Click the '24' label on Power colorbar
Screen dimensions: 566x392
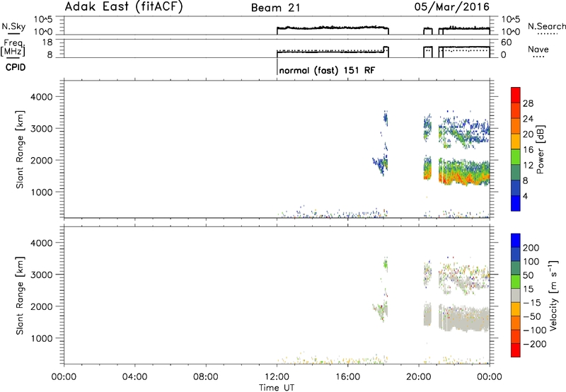point(528,119)
